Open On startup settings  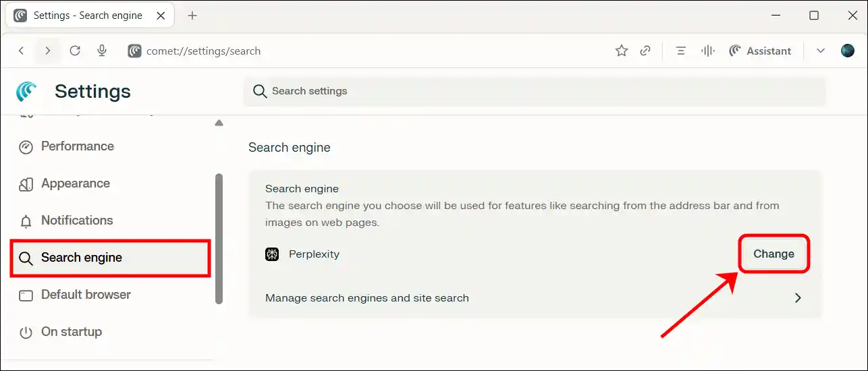[x=71, y=332]
